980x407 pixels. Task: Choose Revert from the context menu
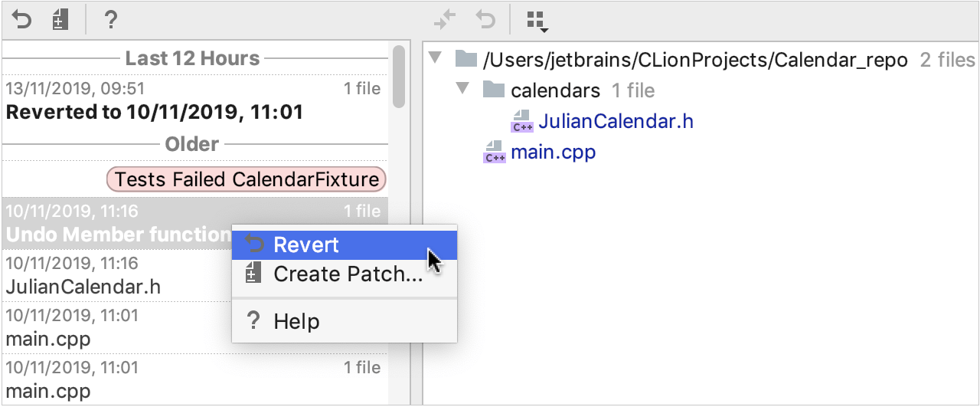coord(306,245)
